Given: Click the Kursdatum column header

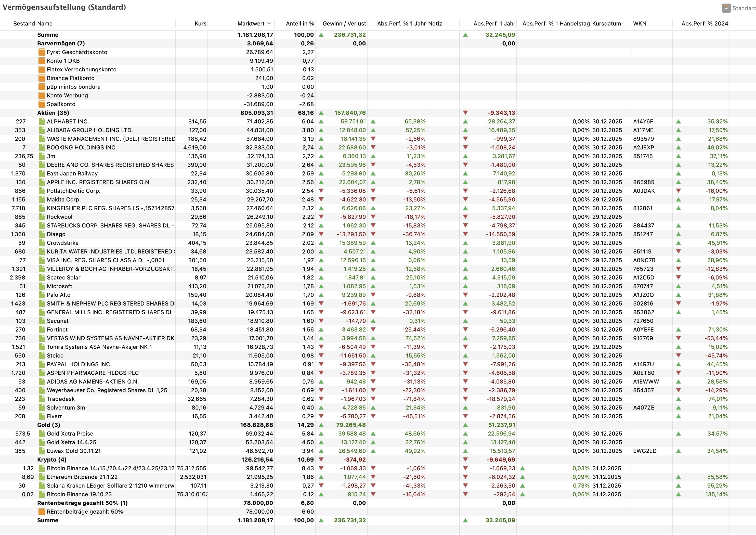Looking at the screenshot, I should (x=607, y=23).
